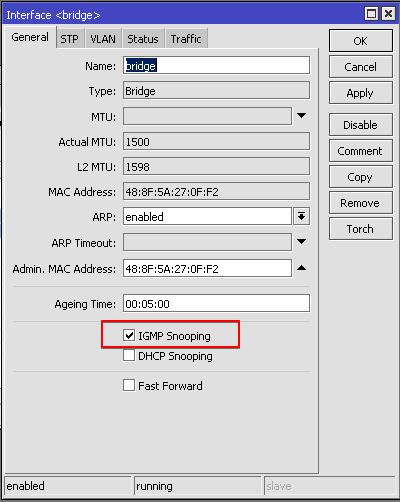This screenshot has width=400, height=502.
Task: Click the empty ARP Timeout field
Action: click(x=207, y=242)
